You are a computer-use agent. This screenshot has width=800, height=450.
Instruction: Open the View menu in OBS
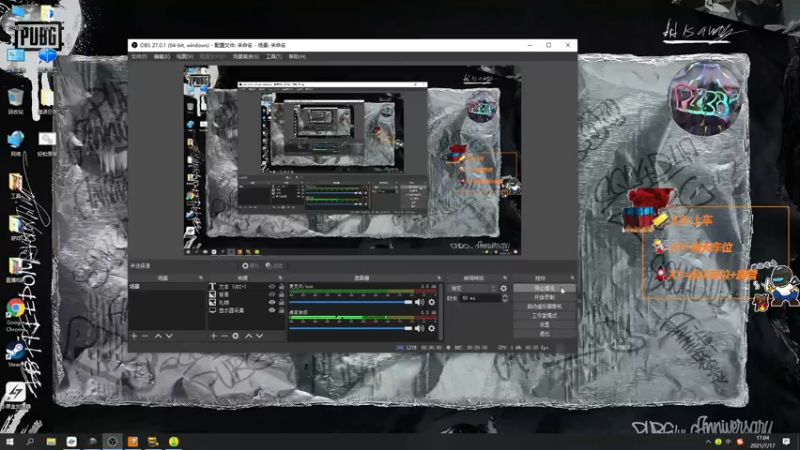pyautogui.click(x=185, y=57)
